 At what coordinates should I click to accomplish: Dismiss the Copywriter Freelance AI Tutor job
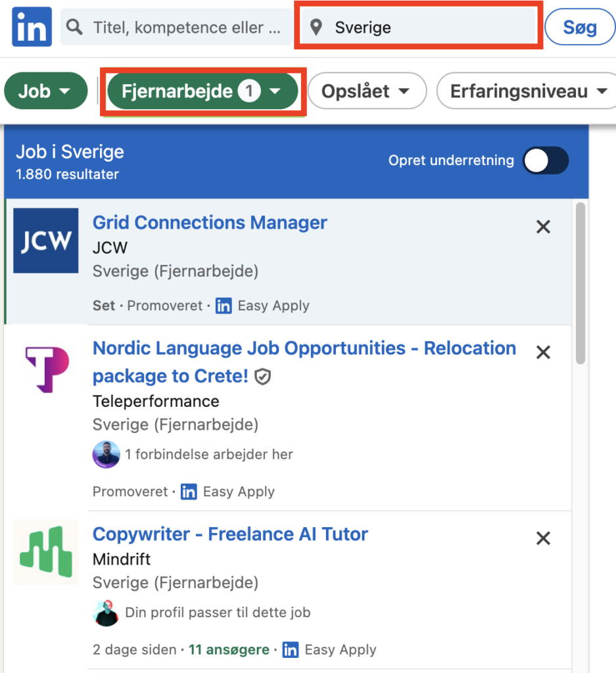(543, 539)
